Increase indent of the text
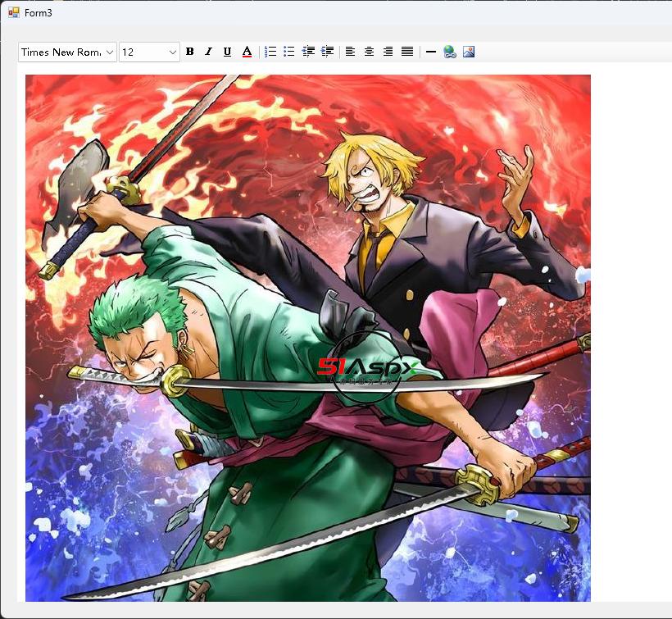Screen dimensions: 672x619 pos(327,52)
